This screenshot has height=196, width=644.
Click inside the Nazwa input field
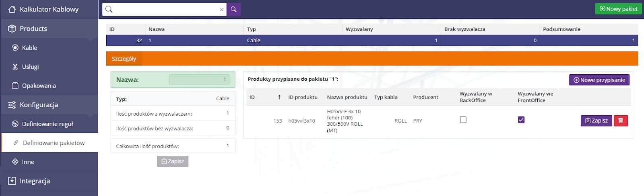199,80
